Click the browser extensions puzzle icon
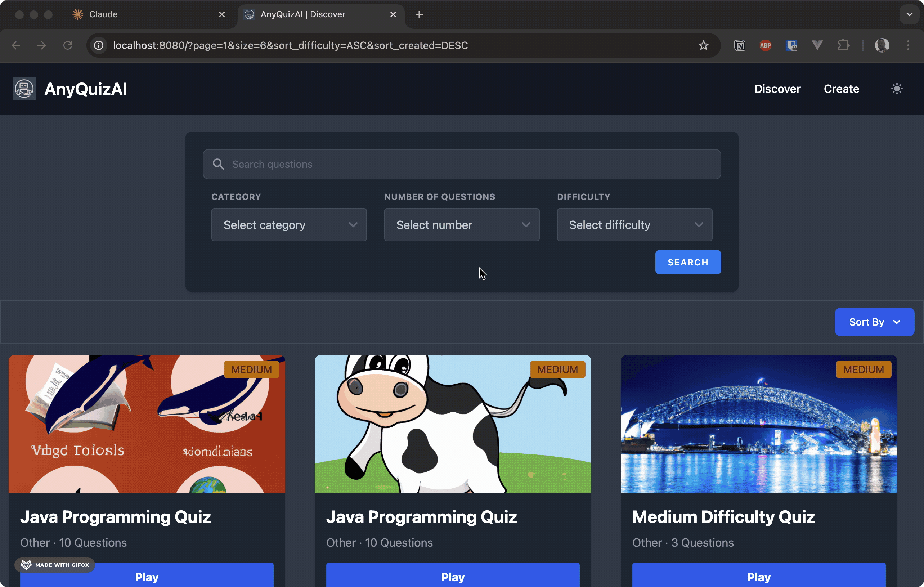The image size is (924, 587). pos(844,45)
